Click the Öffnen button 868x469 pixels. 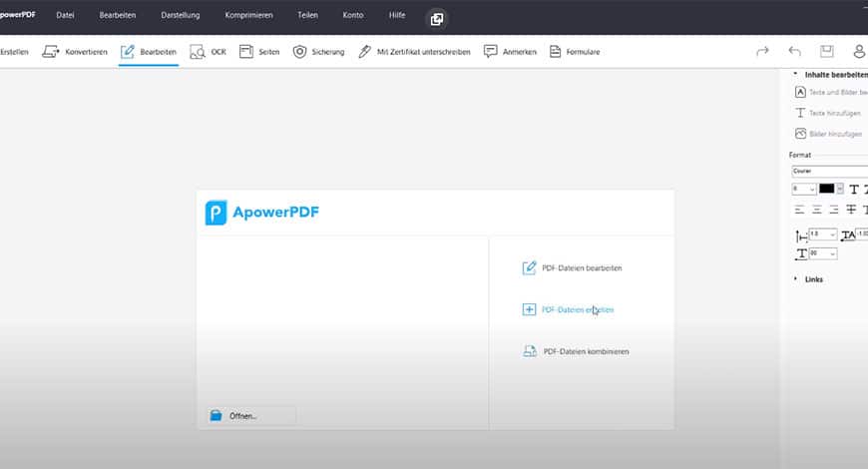coord(251,415)
